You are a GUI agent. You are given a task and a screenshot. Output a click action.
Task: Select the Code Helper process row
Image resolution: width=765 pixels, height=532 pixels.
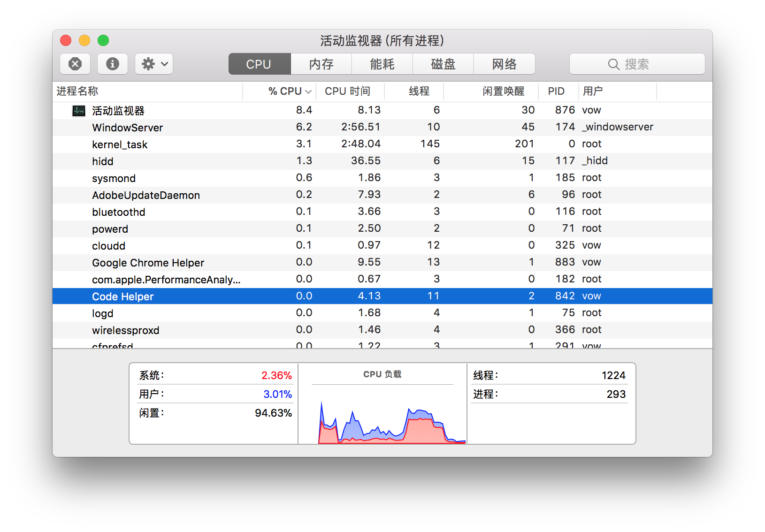(382, 296)
